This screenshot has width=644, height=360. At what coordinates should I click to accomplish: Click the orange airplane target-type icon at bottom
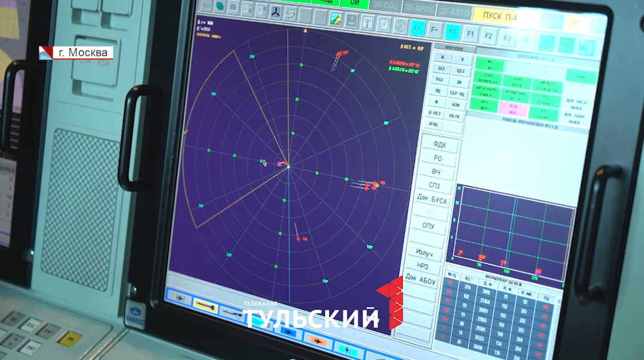(318, 342)
